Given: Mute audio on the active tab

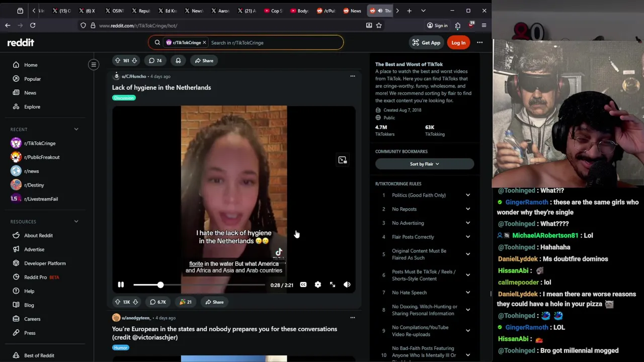Looking at the screenshot, I should pyautogui.click(x=380, y=11).
